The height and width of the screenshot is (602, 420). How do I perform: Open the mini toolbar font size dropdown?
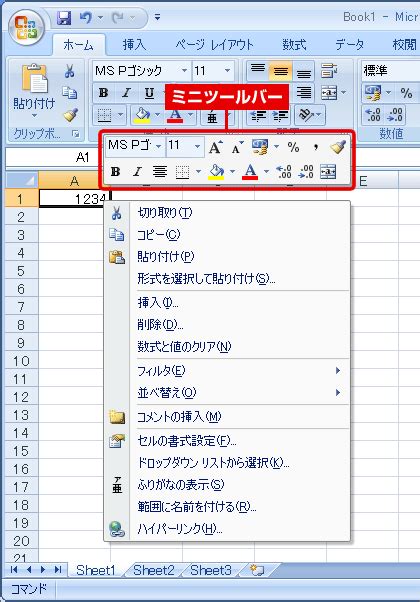click(197, 146)
